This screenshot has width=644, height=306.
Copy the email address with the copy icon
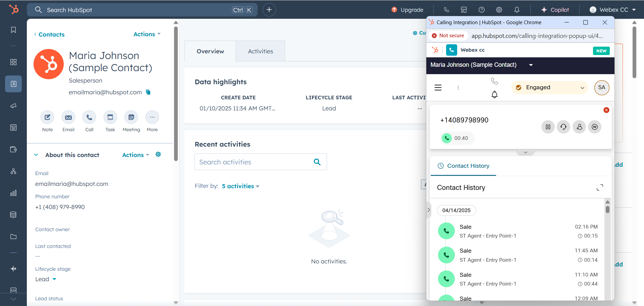tap(148, 92)
